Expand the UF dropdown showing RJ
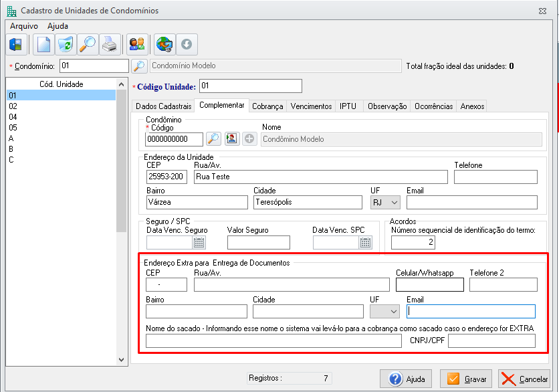This screenshot has width=559, height=392. 385,203
